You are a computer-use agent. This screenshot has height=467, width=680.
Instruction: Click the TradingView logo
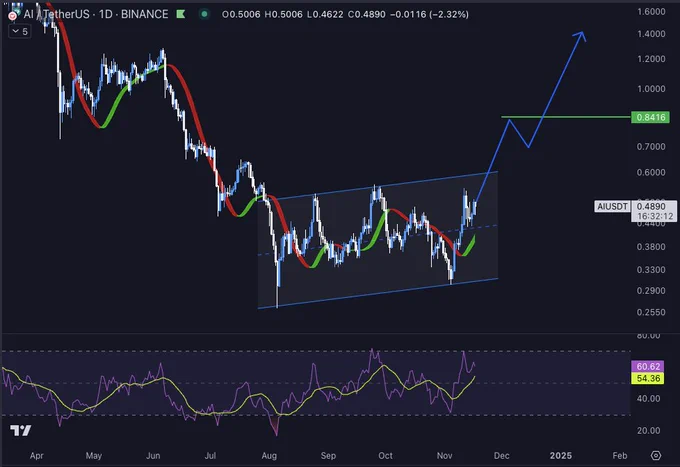(x=20, y=430)
